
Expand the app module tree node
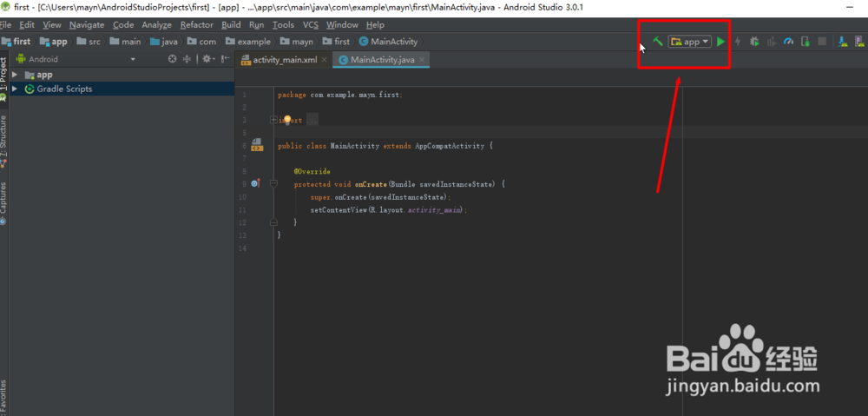[15, 74]
